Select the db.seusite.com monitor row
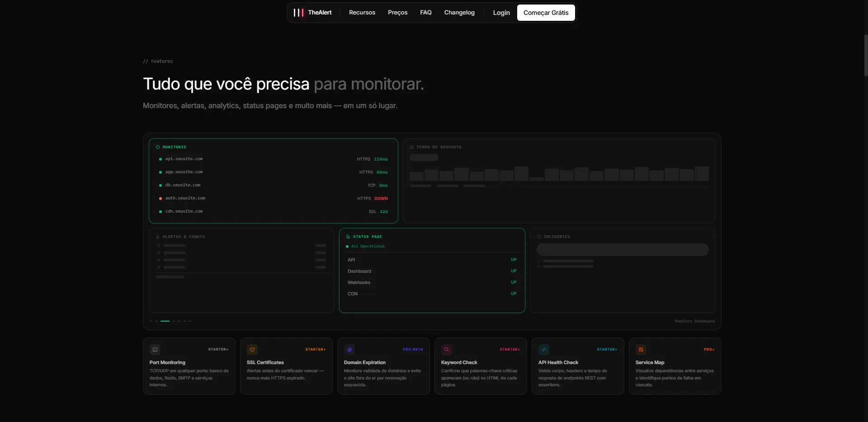Image resolution: width=868 pixels, height=422 pixels. tap(274, 185)
